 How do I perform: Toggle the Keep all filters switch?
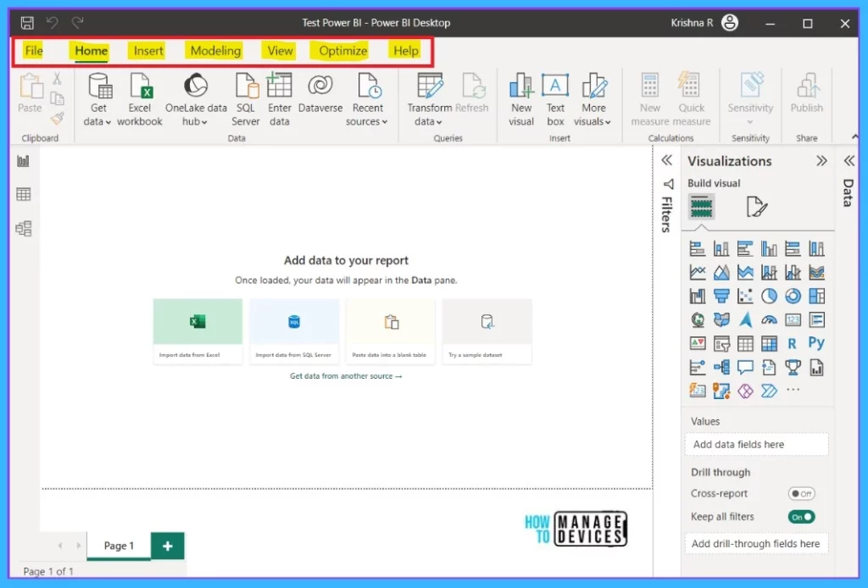tap(802, 517)
